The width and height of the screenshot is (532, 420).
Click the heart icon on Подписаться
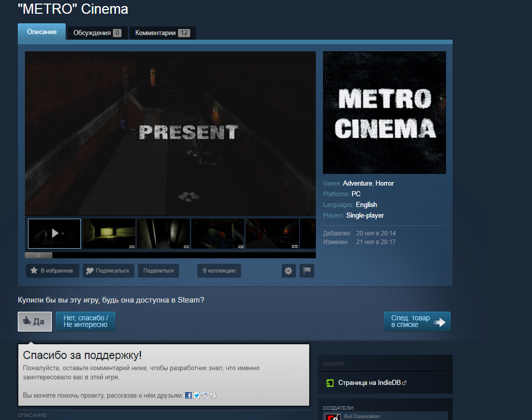(90, 271)
